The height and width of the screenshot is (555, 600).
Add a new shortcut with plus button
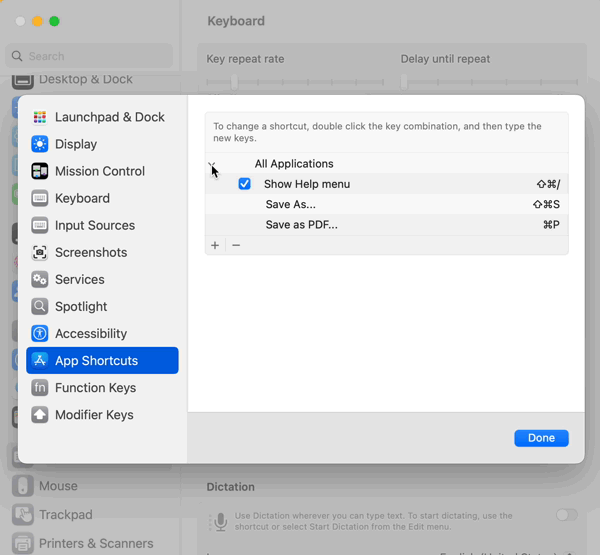pyautogui.click(x=215, y=245)
